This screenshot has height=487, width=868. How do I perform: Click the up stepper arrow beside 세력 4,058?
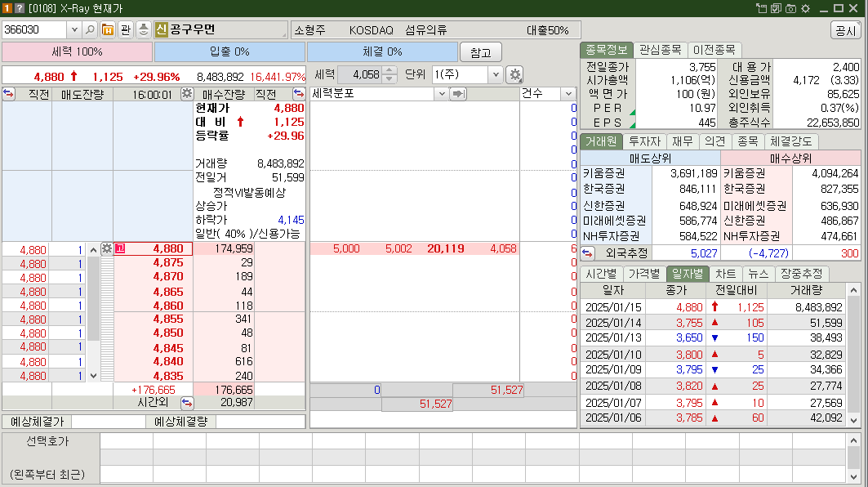(x=390, y=69)
